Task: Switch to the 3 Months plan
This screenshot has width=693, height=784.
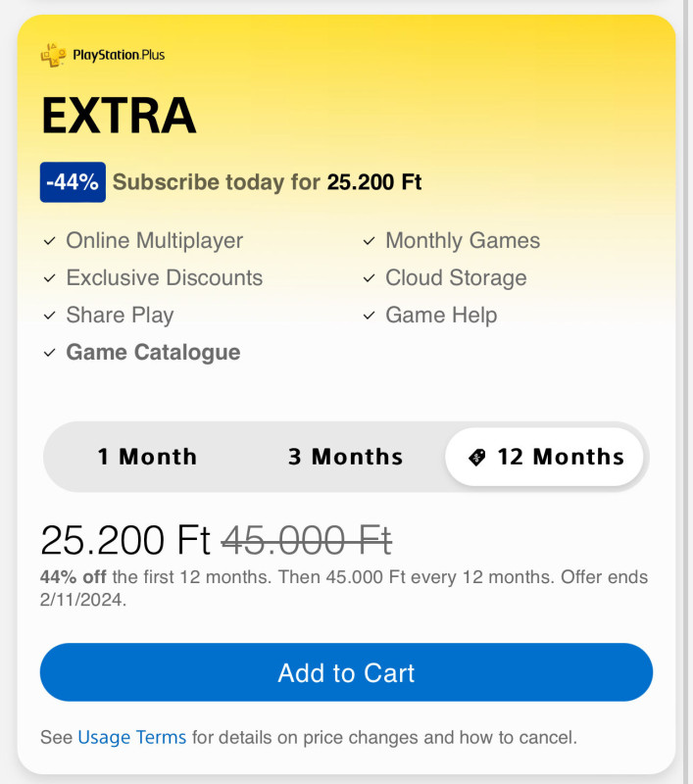Action: pos(345,457)
